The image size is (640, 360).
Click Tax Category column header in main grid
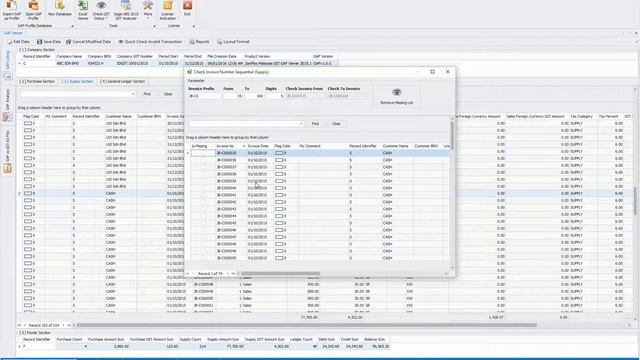tap(581, 116)
